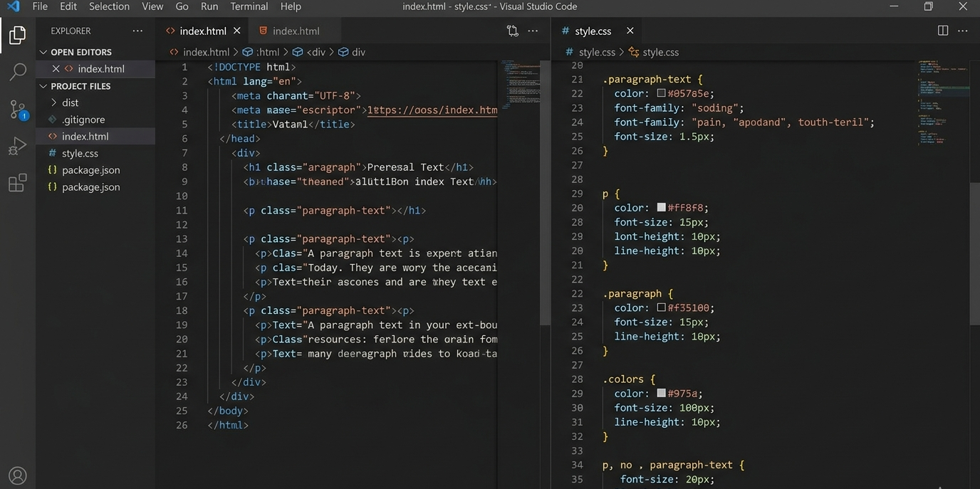Open color swatch for #975a
980x489 pixels.
click(661, 393)
